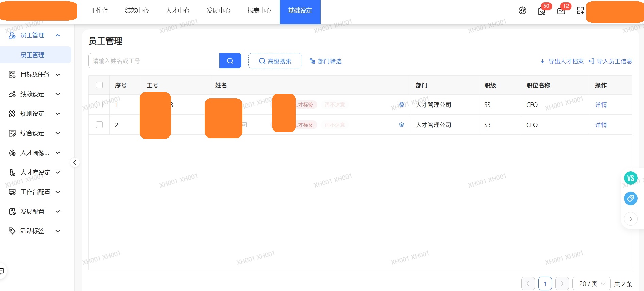Expand the 绩效设定 menu chevron

(58, 94)
